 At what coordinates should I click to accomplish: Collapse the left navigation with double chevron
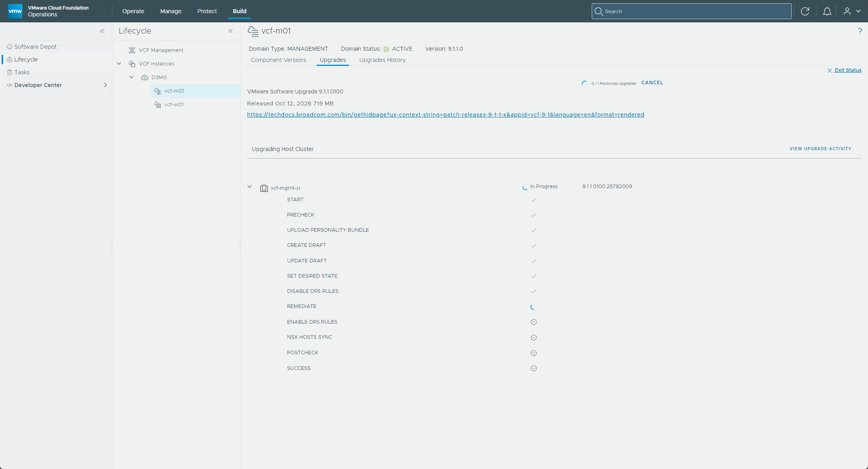point(102,31)
